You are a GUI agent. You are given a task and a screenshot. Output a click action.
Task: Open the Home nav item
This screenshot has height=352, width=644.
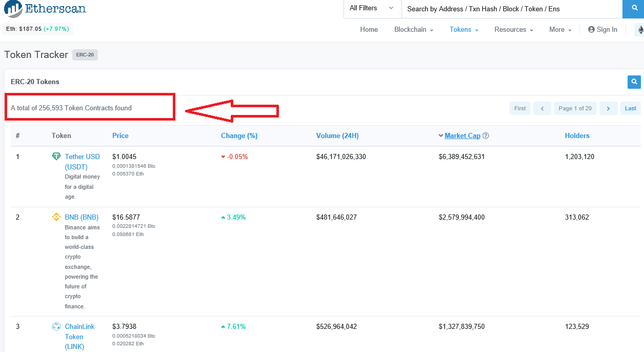(x=369, y=30)
